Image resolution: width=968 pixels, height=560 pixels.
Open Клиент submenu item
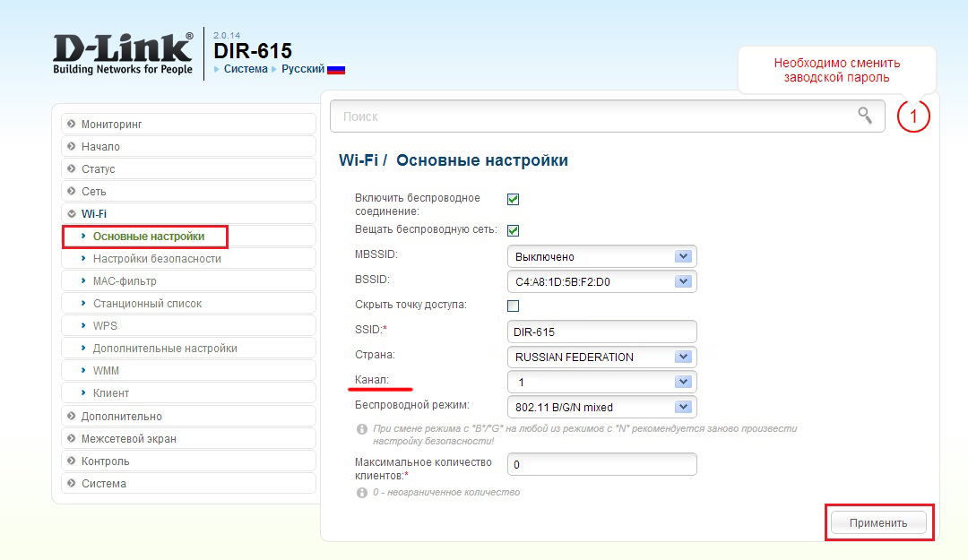(x=188, y=392)
